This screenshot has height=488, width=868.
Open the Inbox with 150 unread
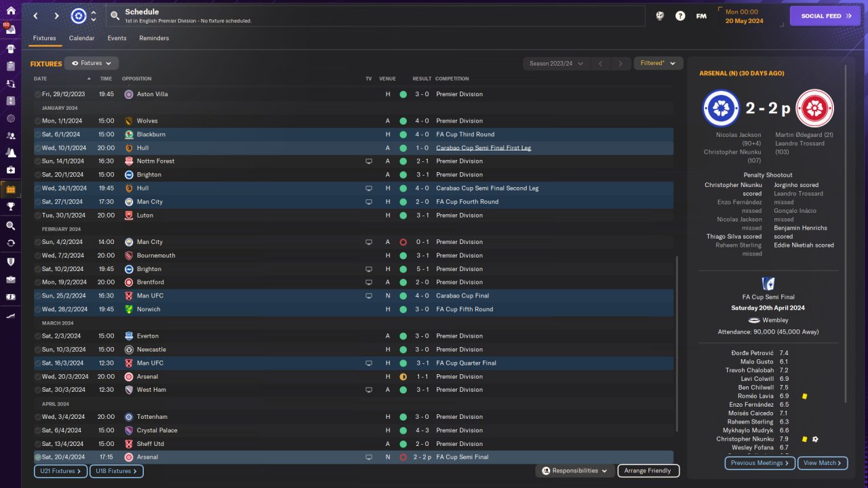[10, 30]
